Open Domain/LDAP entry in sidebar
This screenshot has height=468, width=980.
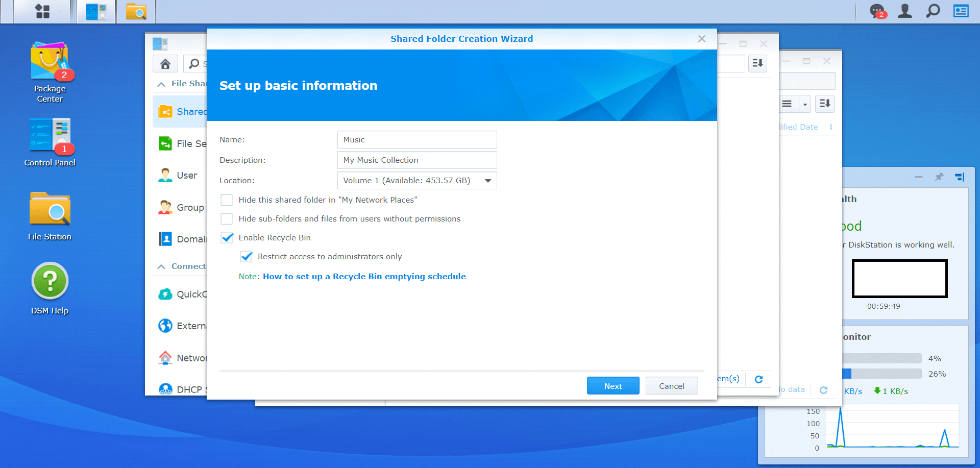[180, 239]
